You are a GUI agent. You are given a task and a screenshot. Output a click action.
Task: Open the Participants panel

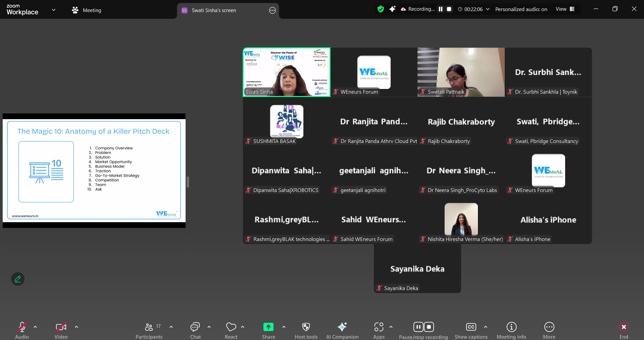[x=149, y=331]
